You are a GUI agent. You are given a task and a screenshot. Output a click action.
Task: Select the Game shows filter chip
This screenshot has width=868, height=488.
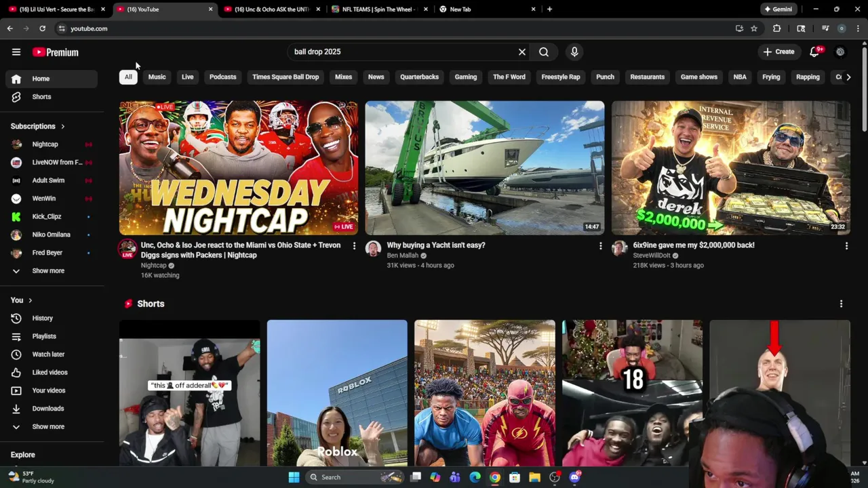[x=699, y=77]
